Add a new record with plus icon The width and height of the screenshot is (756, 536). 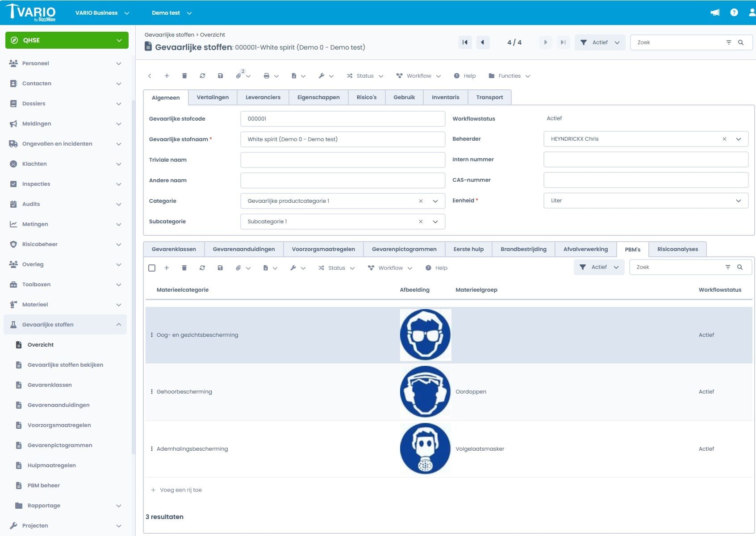(x=167, y=76)
